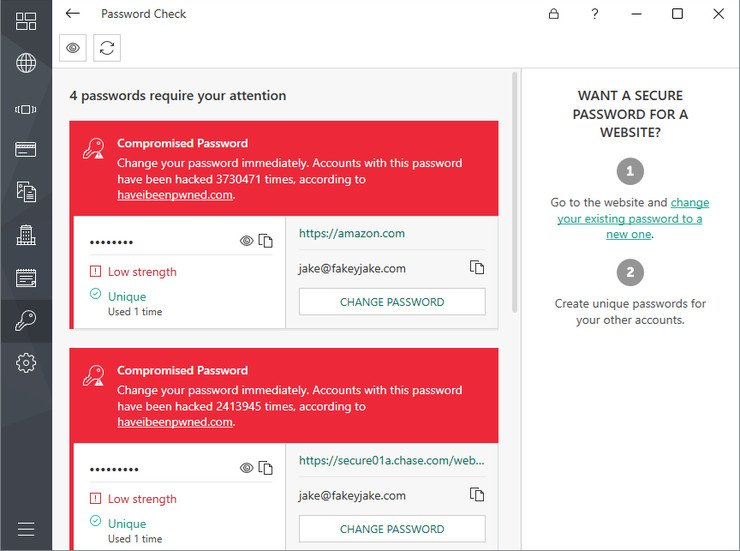The height and width of the screenshot is (551, 740).
Task: Refresh the password check results
Action: tap(107, 48)
